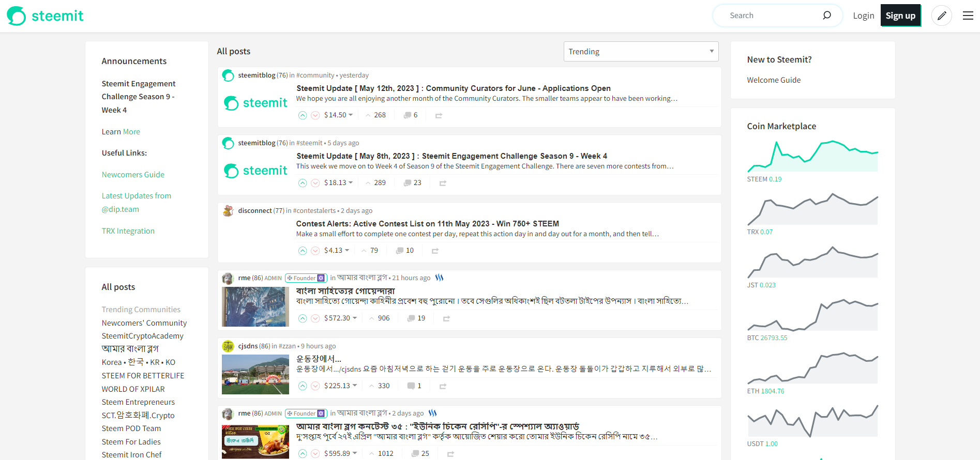Screen dimensions: 980x460
Task: Downvote the Community Curators for June post
Action: pyautogui.click(x=315, y=115)
